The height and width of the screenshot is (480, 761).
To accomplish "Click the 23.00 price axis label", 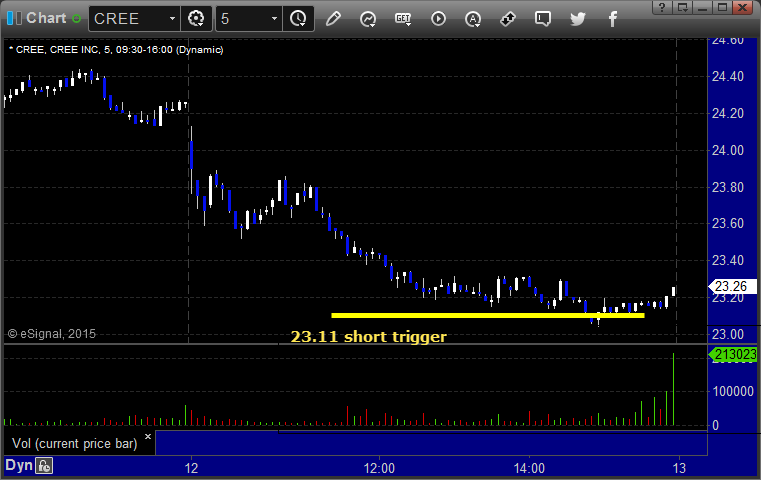I will (728, 334).
